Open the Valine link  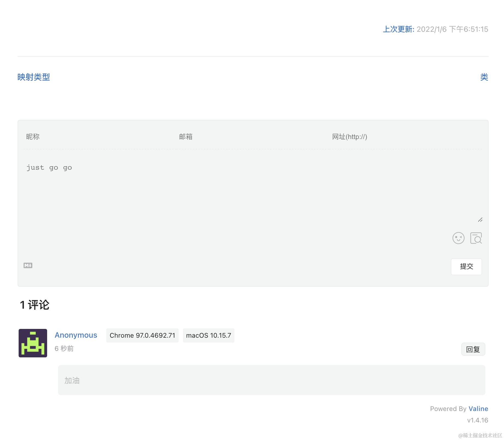click(478, 409)
